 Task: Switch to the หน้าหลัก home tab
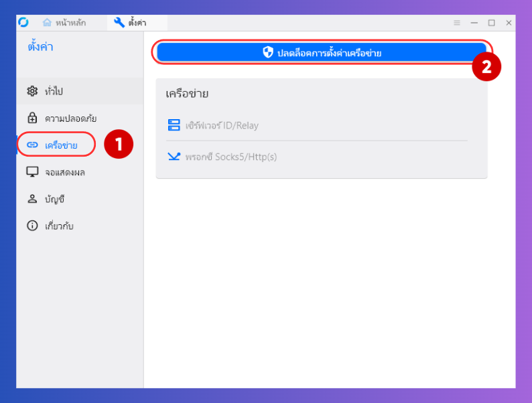[64, 23]
